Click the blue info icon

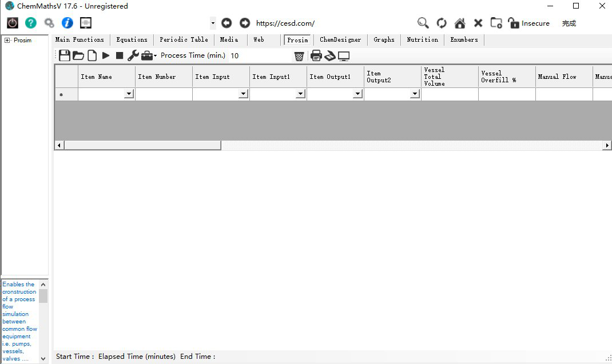(x=67, y=23)
